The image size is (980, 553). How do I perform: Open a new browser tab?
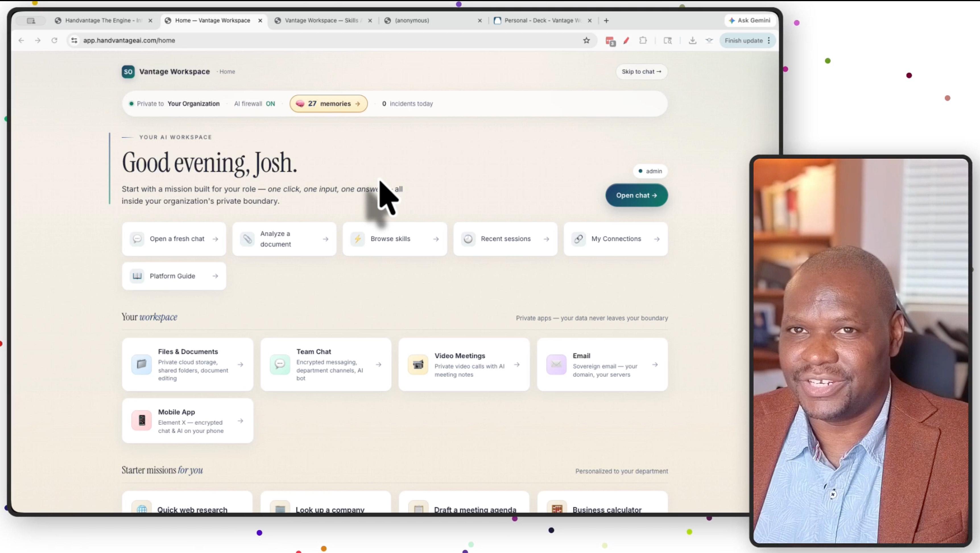coord(606,20)
